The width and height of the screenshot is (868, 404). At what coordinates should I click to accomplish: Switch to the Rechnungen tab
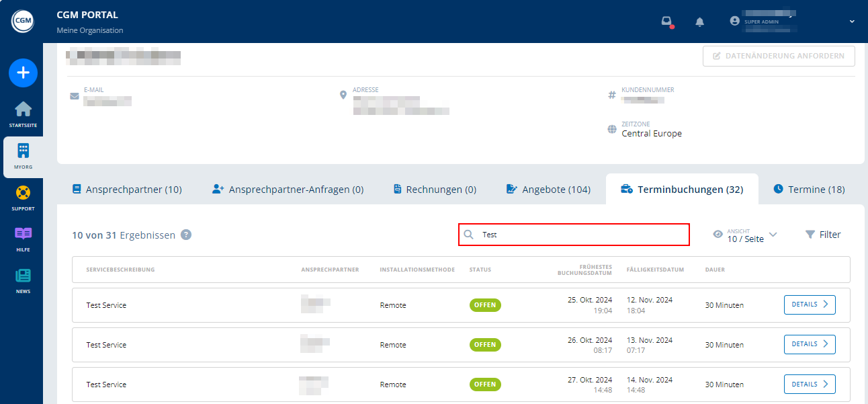[435, 189]
